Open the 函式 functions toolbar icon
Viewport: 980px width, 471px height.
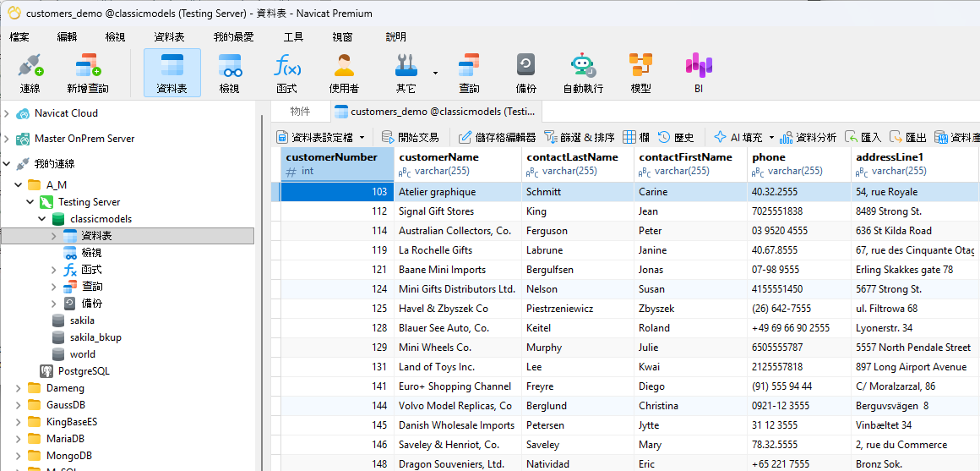[x=287, y=73]
